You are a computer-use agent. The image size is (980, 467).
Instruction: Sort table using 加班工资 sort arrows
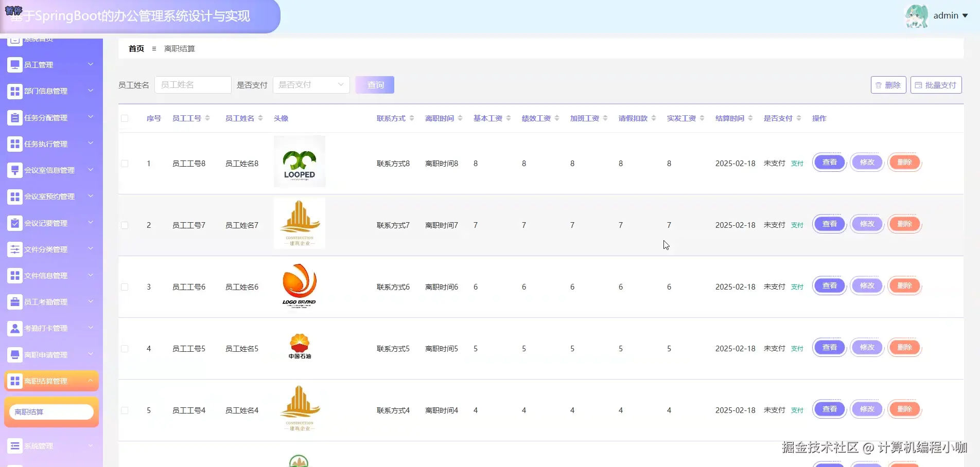click(x=605, y=118)
